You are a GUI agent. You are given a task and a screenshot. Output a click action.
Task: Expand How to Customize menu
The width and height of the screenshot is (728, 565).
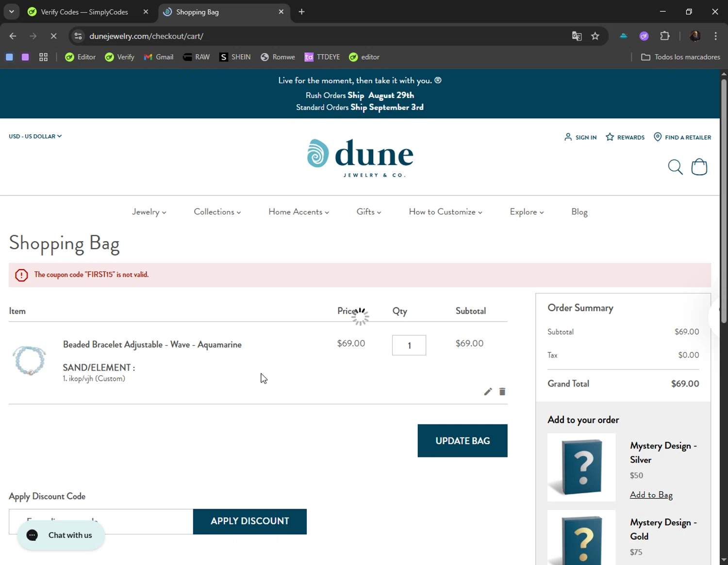(446, 212)
